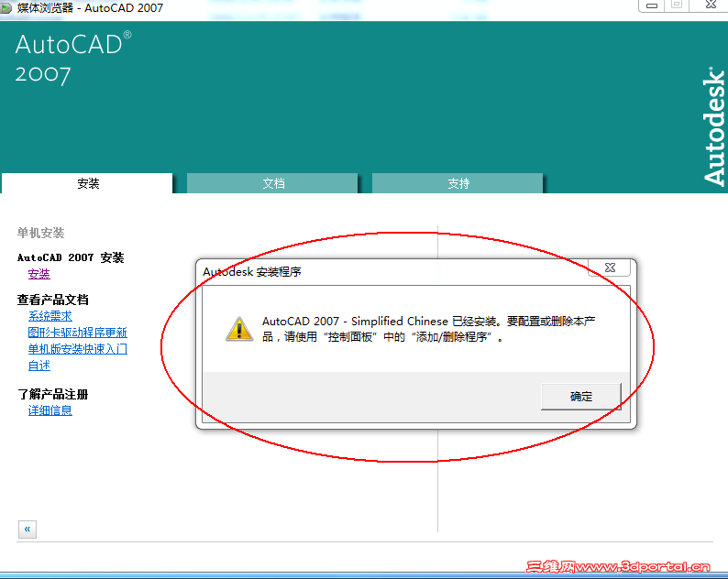
Task: Click the 查看产品文档 heading
Action: (53, 300)
